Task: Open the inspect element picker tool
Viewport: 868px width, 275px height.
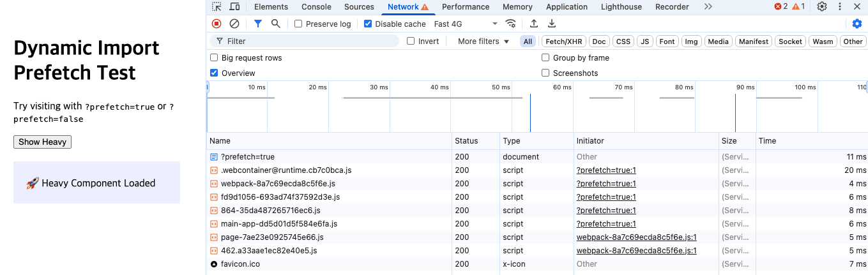Action: [217, 7]
